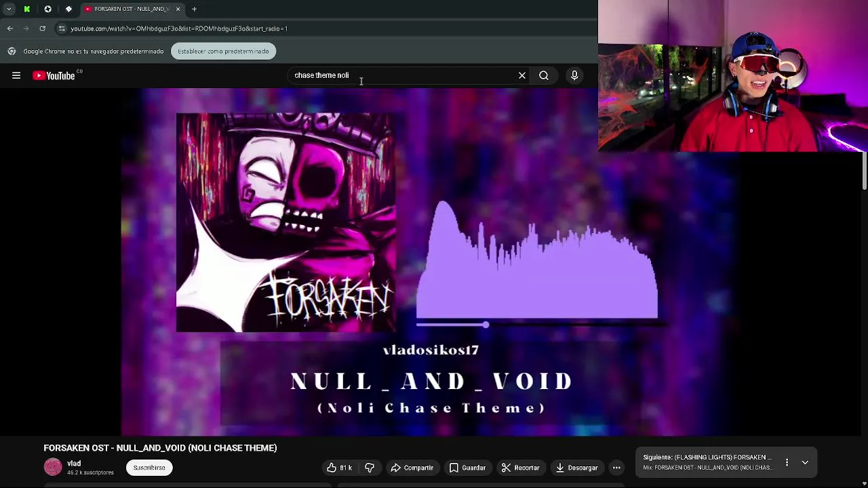The width and height of the screenshot is (868, 488).
Task: Start voice search with microphone
Action: (x=574, y=75)
